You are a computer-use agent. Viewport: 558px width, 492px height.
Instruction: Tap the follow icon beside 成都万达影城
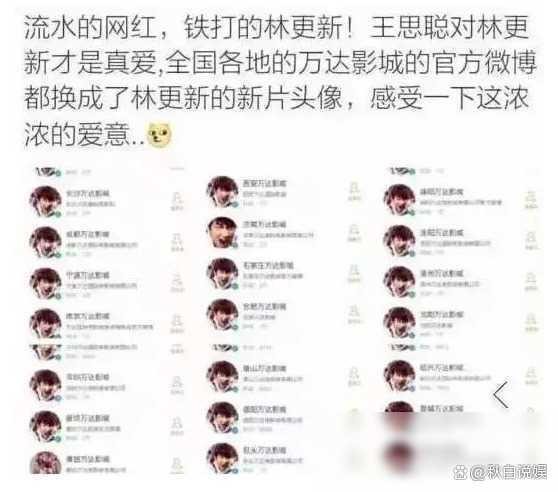177,242
